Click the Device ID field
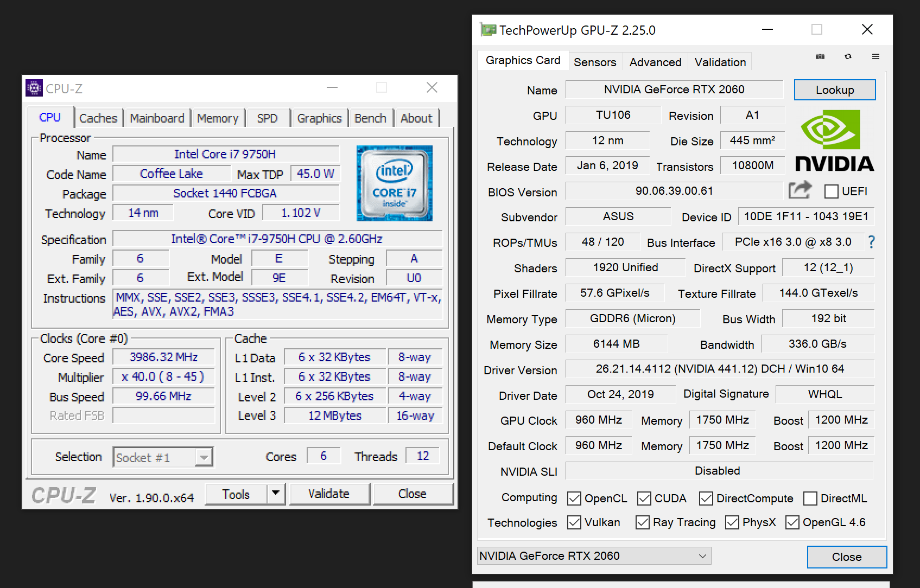This screenshot has height=588, width=920. click(806, 216)
